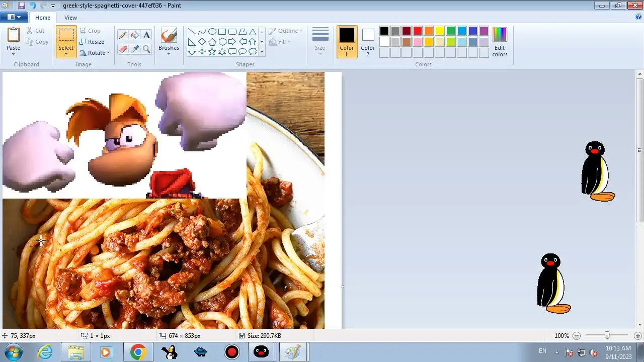Click the Save icon in quick access toolbar
Screen dimensions: 644x362
21,6
